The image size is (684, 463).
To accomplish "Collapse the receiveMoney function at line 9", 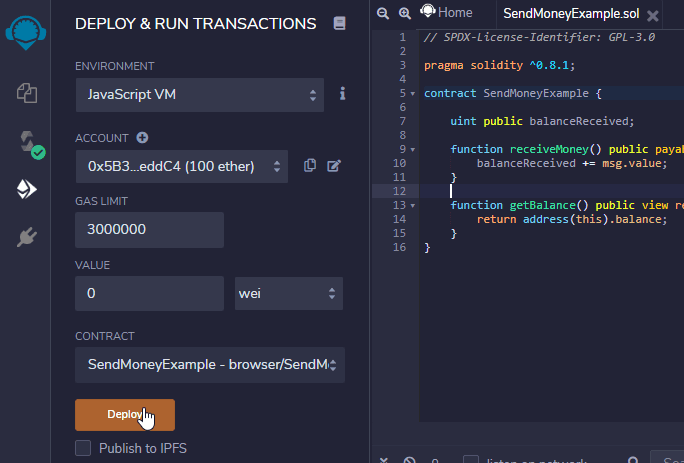I will (413, 150).
